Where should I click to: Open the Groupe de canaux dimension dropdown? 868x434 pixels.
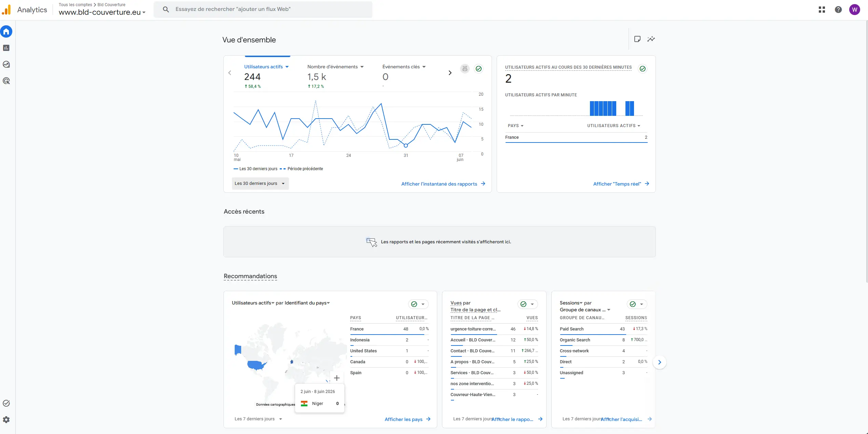click(x=585, y=310)
